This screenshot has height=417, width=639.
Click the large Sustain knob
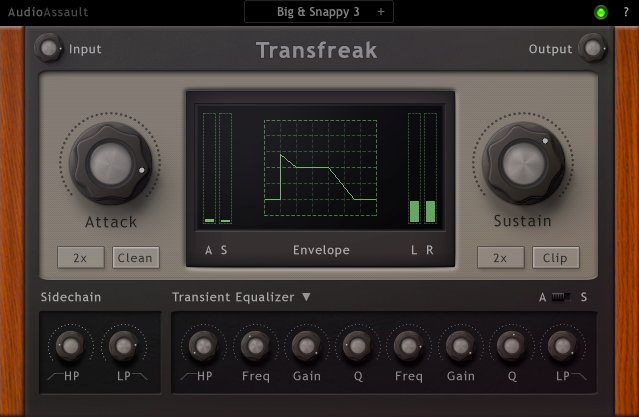click(x=524, y=163)
